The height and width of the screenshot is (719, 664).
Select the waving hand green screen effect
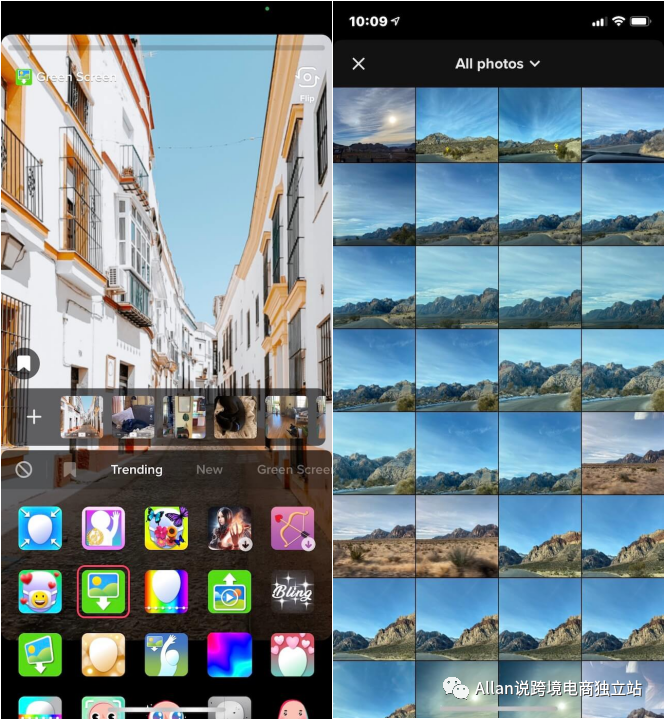(166, 655)
